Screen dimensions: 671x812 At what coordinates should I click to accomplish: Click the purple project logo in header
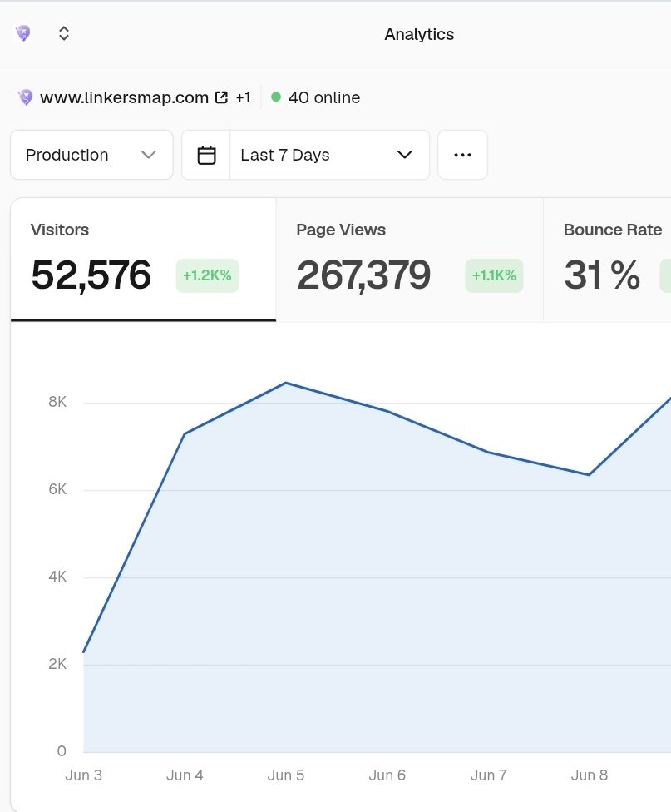(22, 33)
